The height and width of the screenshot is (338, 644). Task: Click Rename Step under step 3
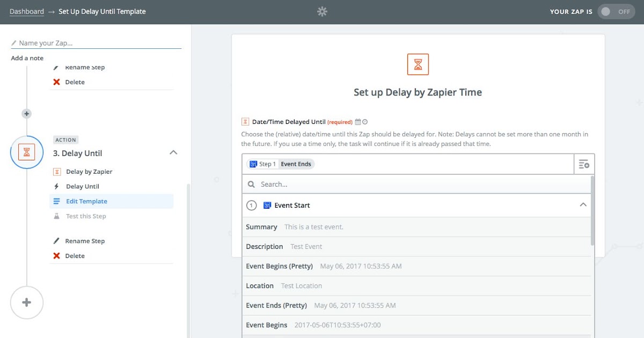point(85,241)
